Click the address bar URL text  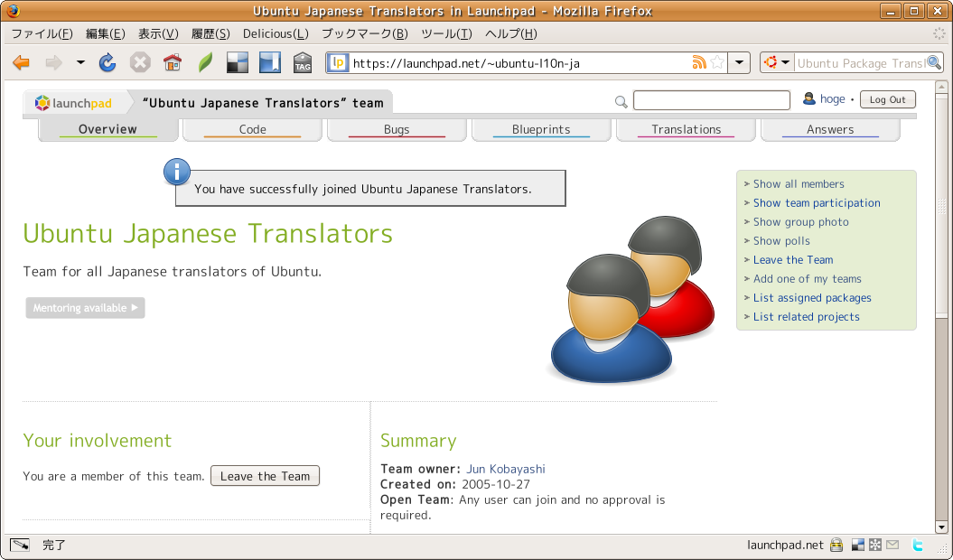pyautogui.click(x=466, y=63)
